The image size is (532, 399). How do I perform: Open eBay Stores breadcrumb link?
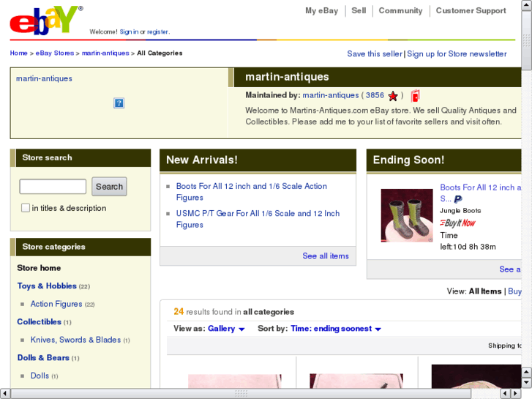tap(55, 53)
